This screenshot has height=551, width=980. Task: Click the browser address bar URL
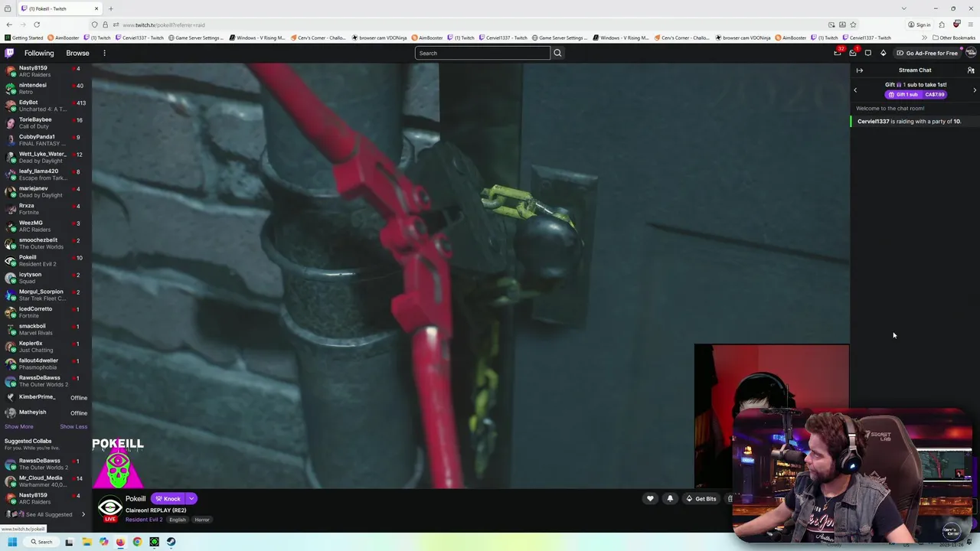tap(164, 24)
